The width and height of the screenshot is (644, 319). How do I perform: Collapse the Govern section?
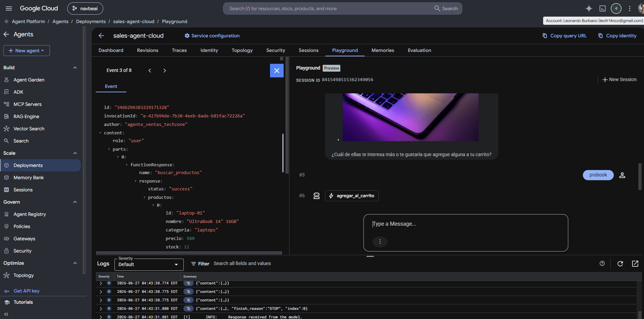(75, 202)
